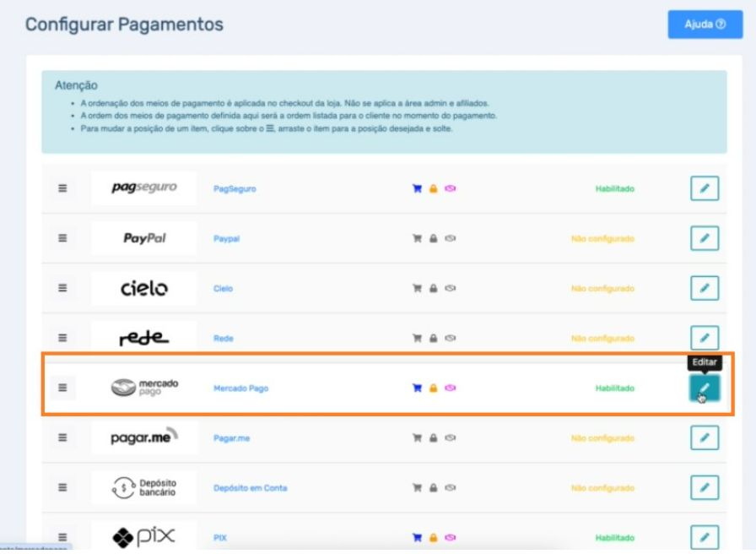Select the Pagar.me text link
Screen dimensions: 756x554
point(232,438)
